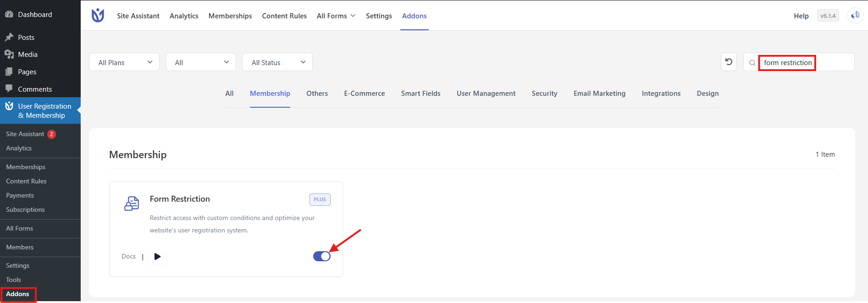This screenshot has height=303, width=868.
Task: Expand the All Forms top menu
Action: point(336,16)
